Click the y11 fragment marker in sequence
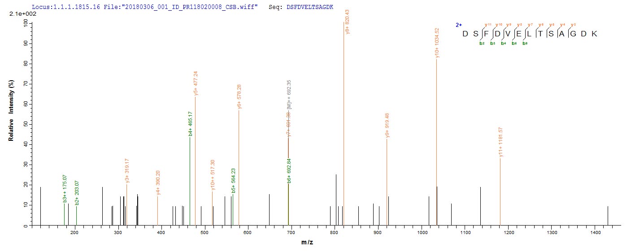 pos(487,25)
